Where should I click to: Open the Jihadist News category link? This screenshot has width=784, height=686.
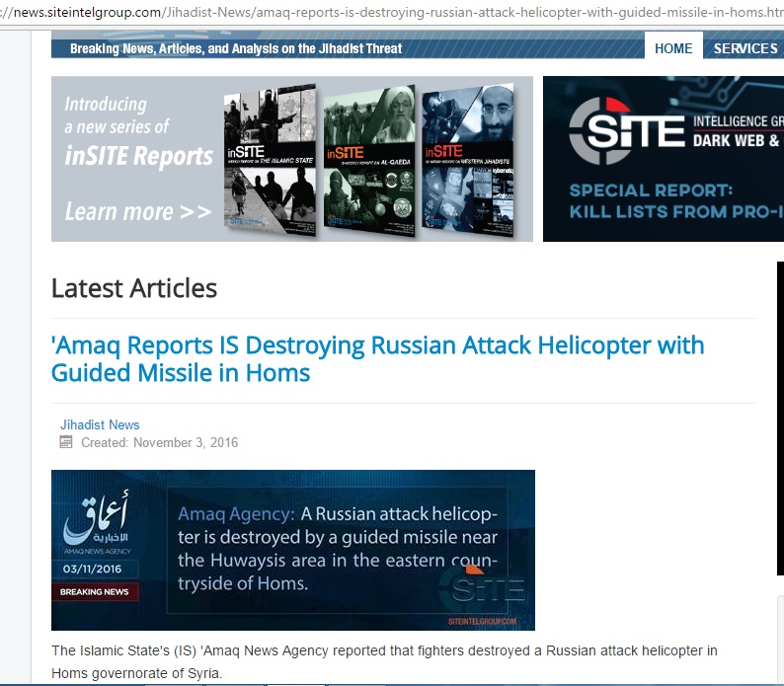pos(100,424)
